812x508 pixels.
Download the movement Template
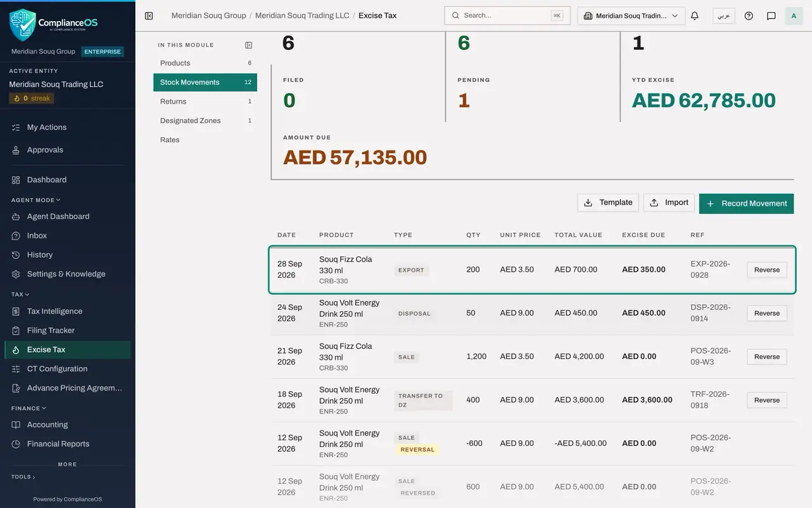coord(608,203)
